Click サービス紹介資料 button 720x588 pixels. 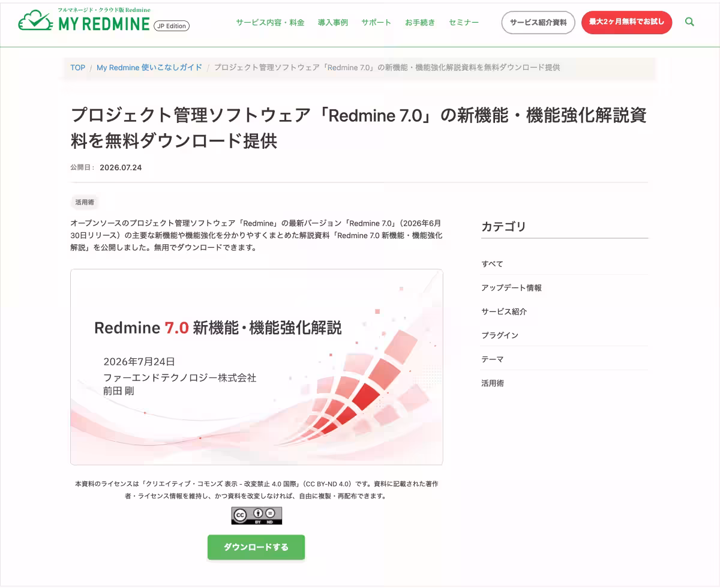click(538, 22)
